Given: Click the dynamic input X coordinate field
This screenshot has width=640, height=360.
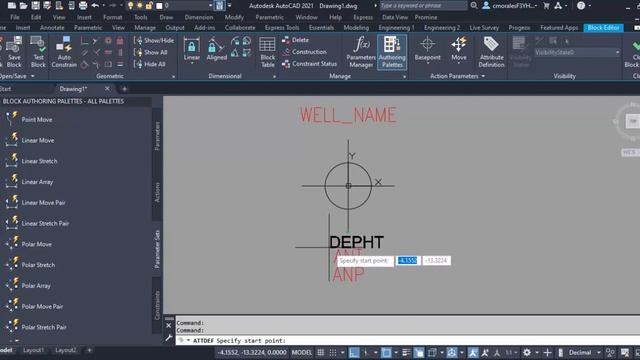Looking at the screenshot, I should 407,260.
